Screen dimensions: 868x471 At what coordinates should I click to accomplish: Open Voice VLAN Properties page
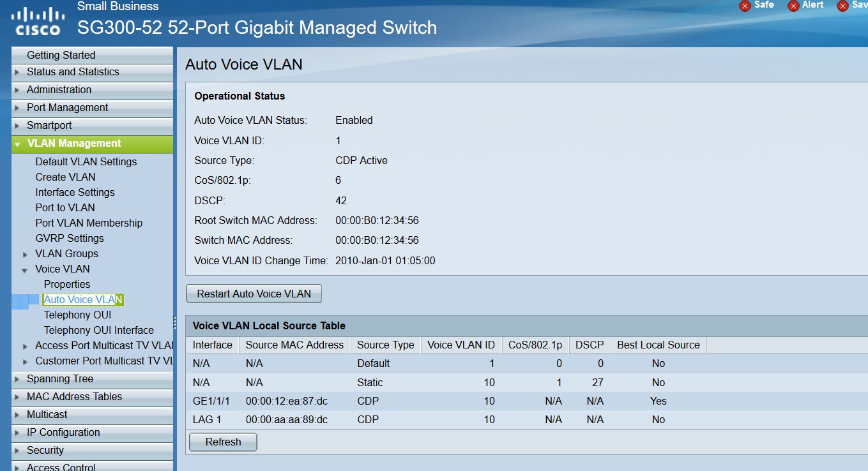click(67, 284)
